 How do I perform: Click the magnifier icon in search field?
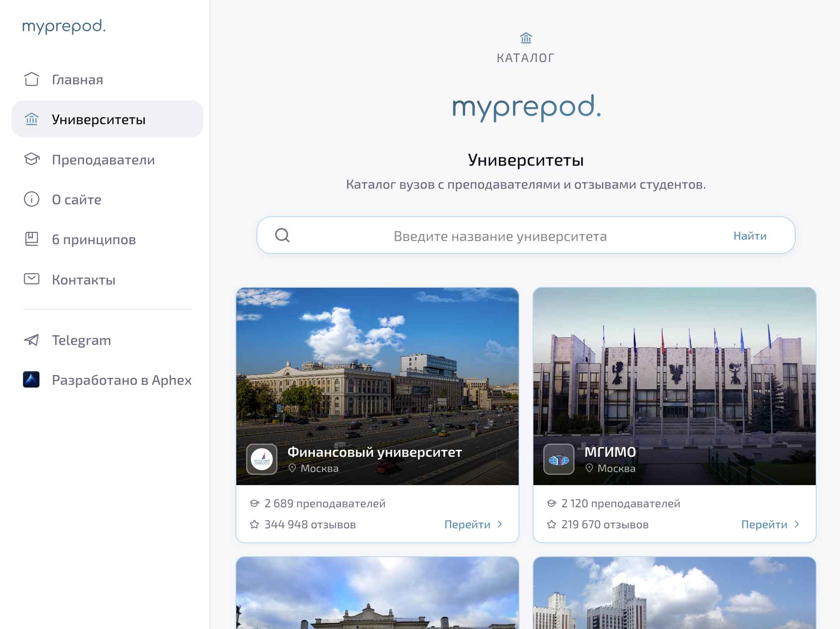click(282, 235)
